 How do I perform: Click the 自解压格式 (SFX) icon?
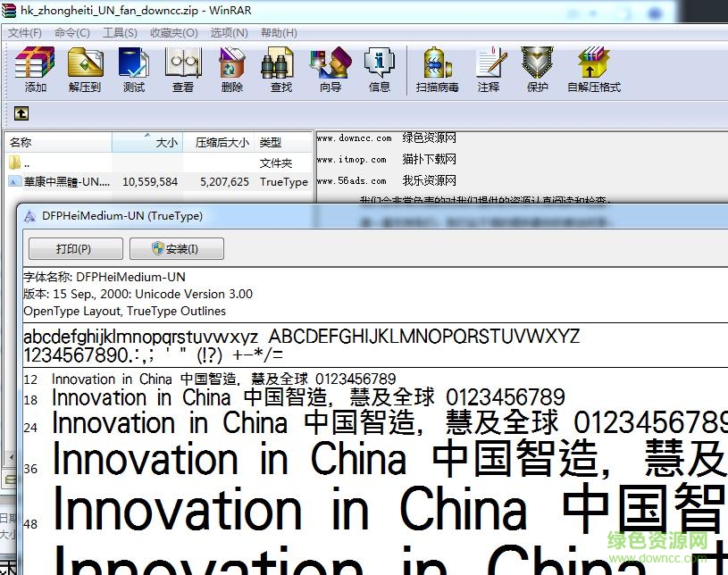[592, 70]
